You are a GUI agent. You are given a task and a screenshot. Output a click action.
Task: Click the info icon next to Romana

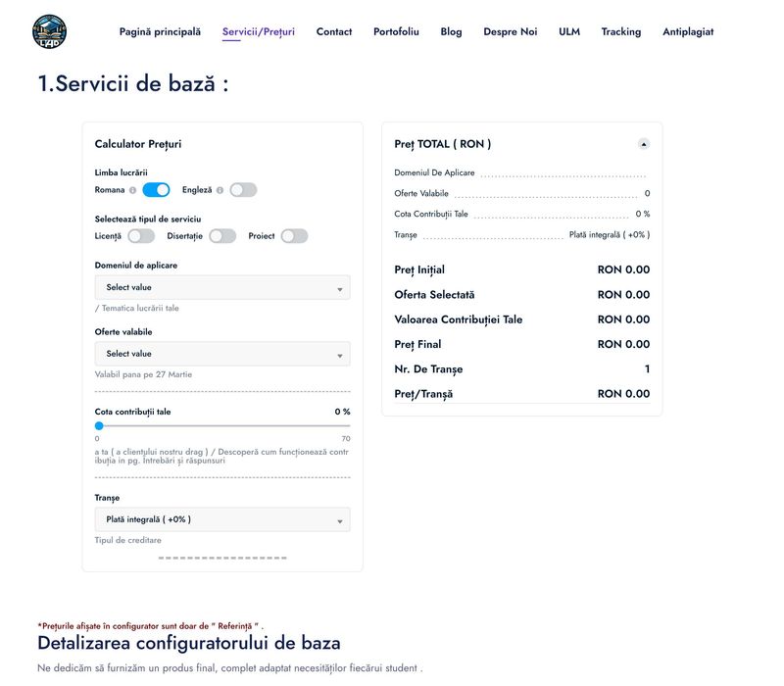(x=133, y=190)
